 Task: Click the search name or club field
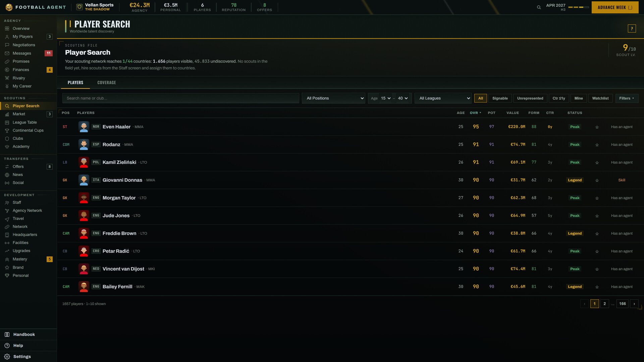(180, 98)
